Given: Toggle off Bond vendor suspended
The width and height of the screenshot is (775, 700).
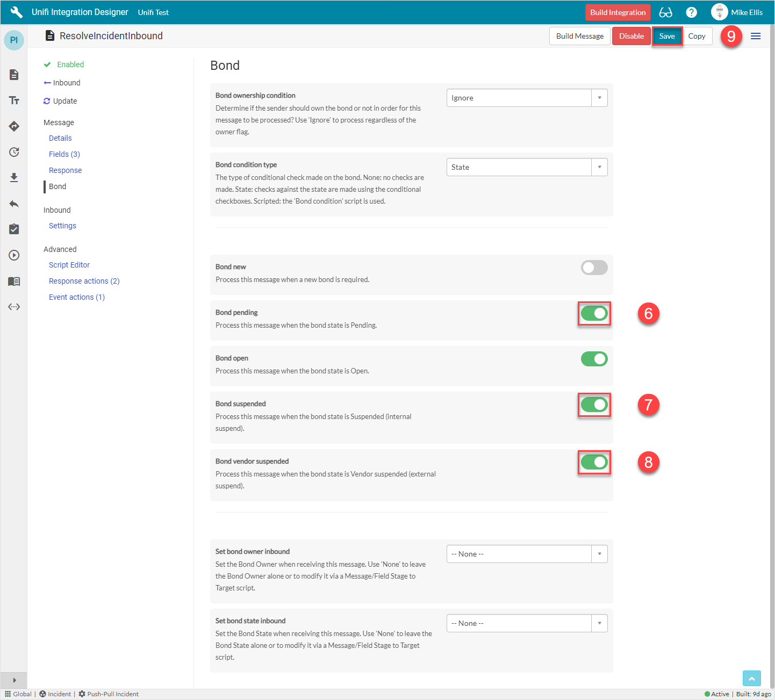Looking at the screenshot, I should coord(594,462).
